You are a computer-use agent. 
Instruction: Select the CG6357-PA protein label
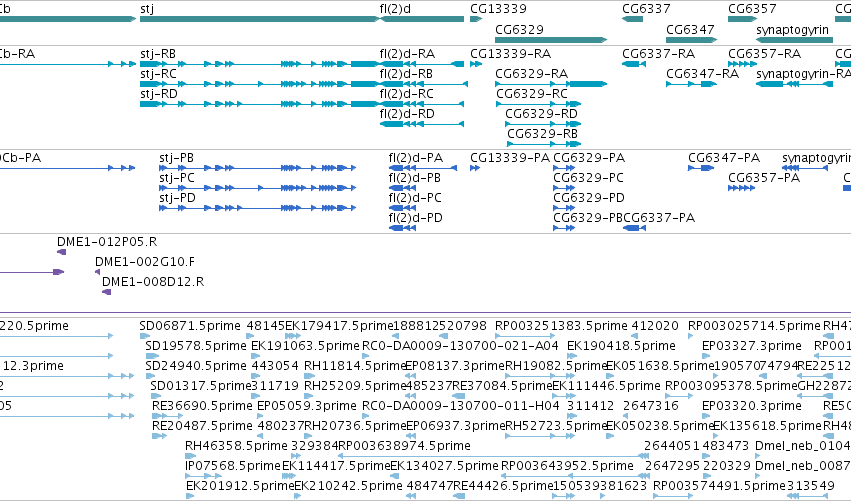(764, 178)
